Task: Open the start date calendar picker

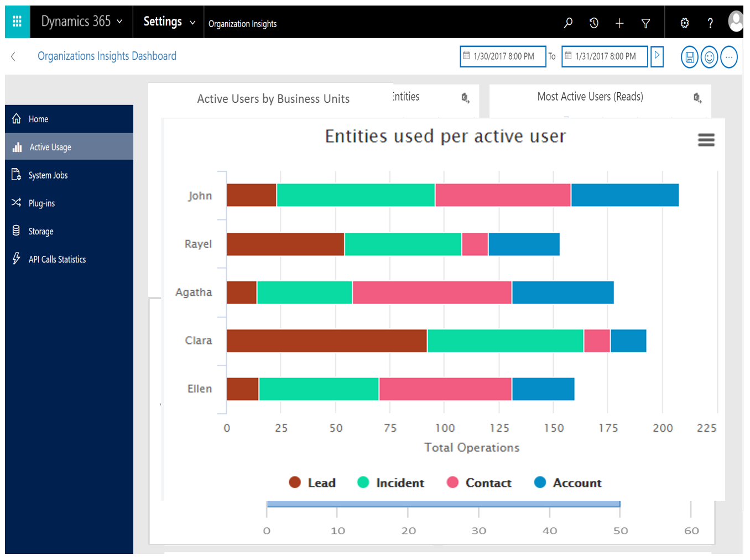Action: click(467, 56)
